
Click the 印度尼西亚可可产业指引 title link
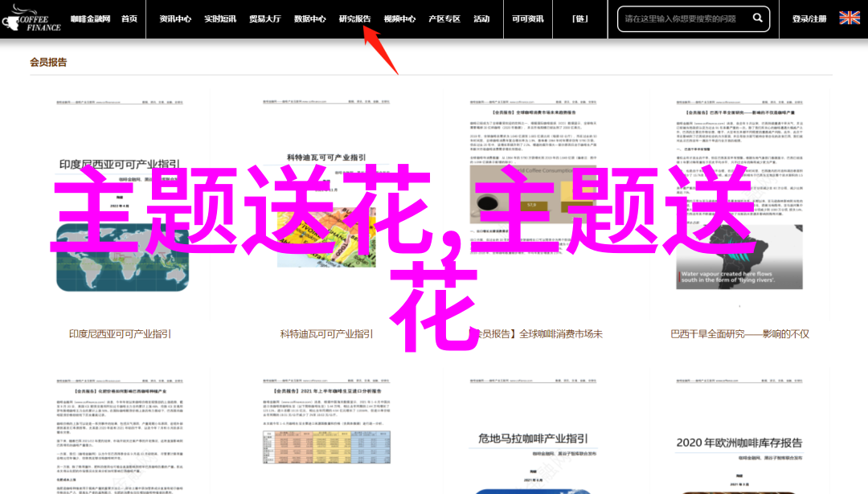[120, 334]
